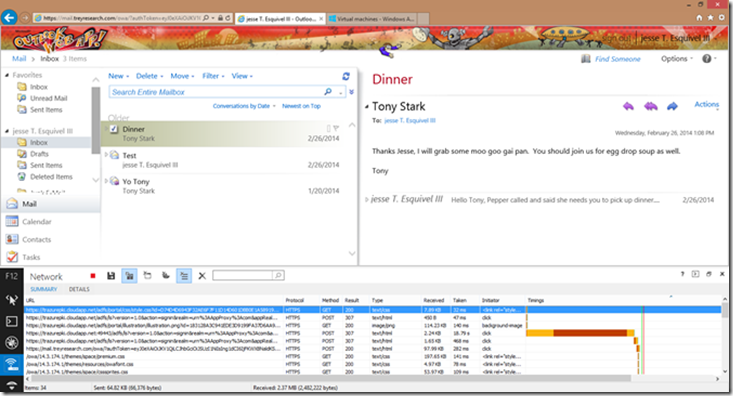Open the Actions link

[x=706, y=104]
